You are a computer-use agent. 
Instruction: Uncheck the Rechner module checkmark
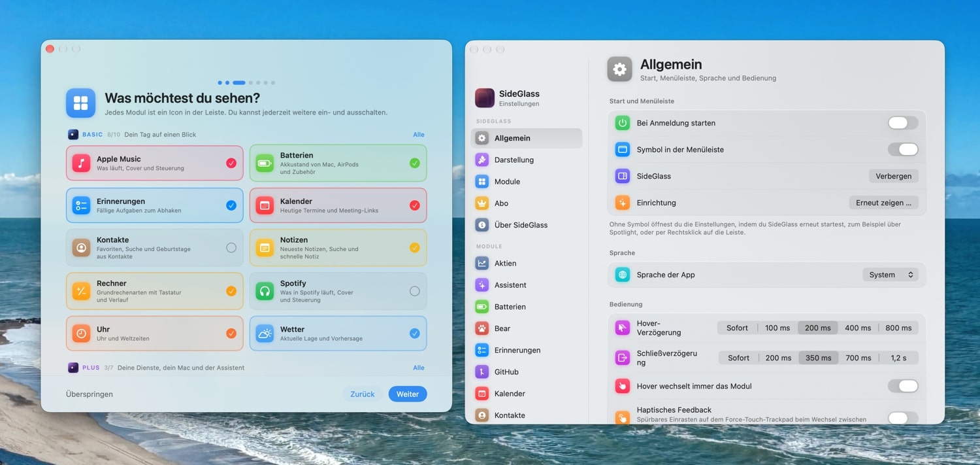pos(231,291)
